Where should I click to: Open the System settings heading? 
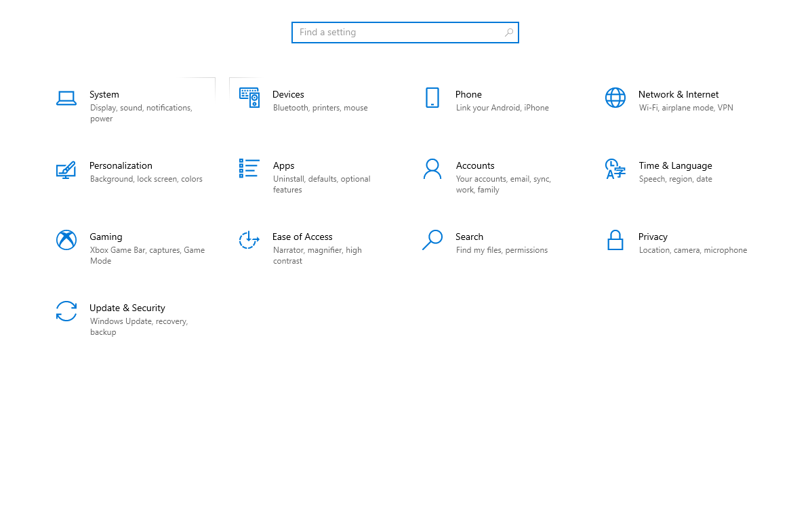[104, 94]
